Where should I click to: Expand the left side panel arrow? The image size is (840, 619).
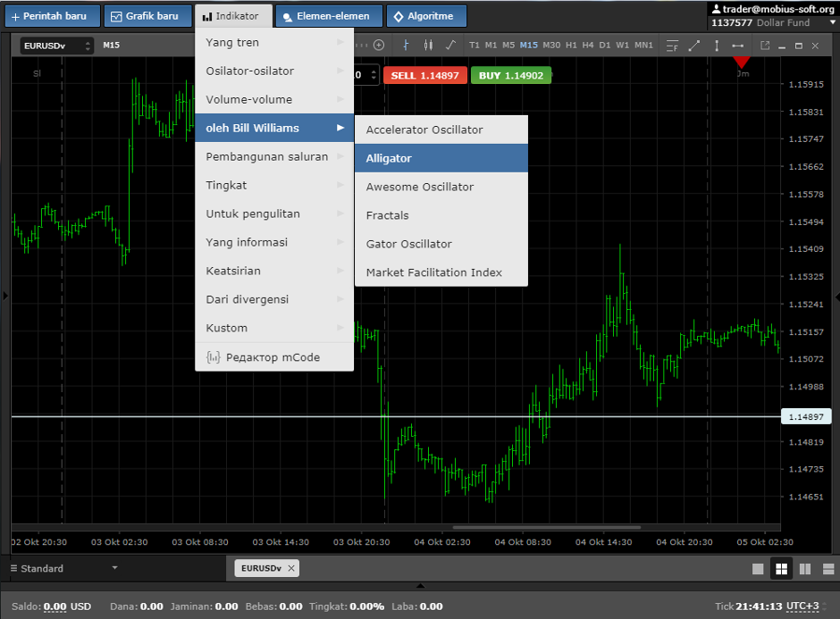pyautogui.click(x=5, y=296)
